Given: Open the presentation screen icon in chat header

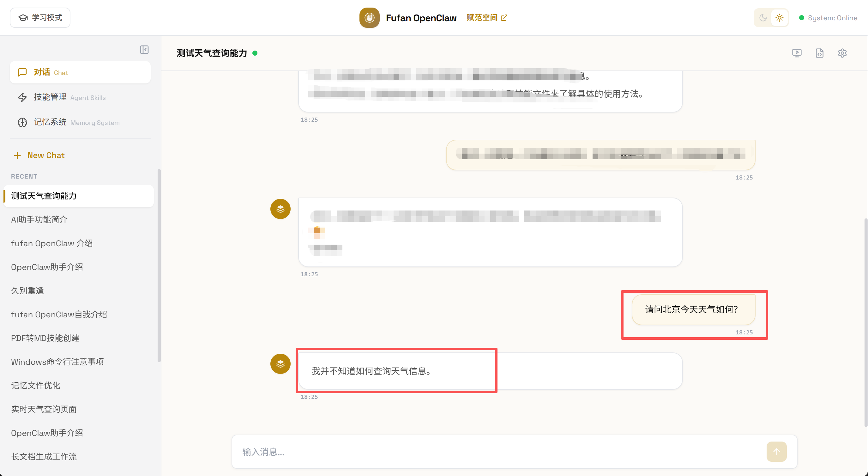Looking at the screenshot, I should coord(797,53).
